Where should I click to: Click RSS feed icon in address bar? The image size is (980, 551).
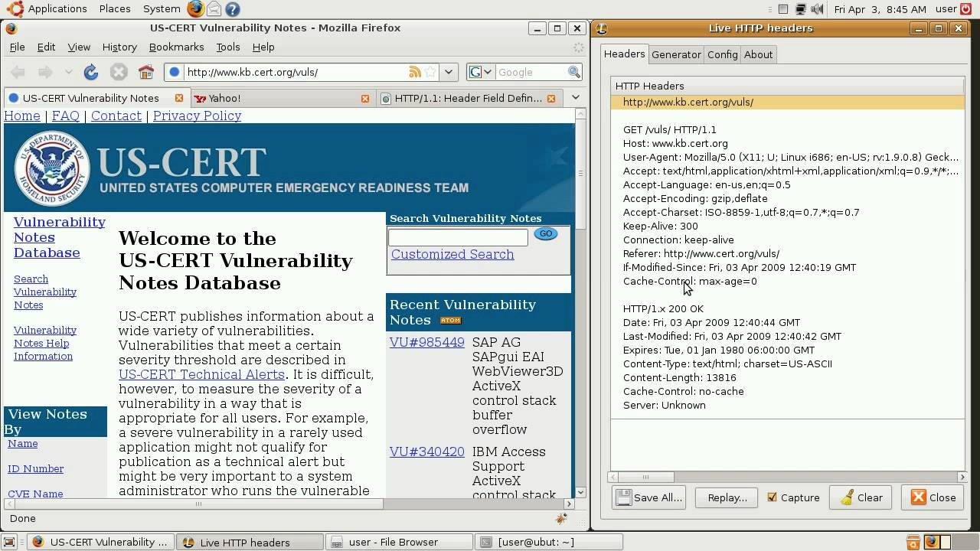(415, 72)
